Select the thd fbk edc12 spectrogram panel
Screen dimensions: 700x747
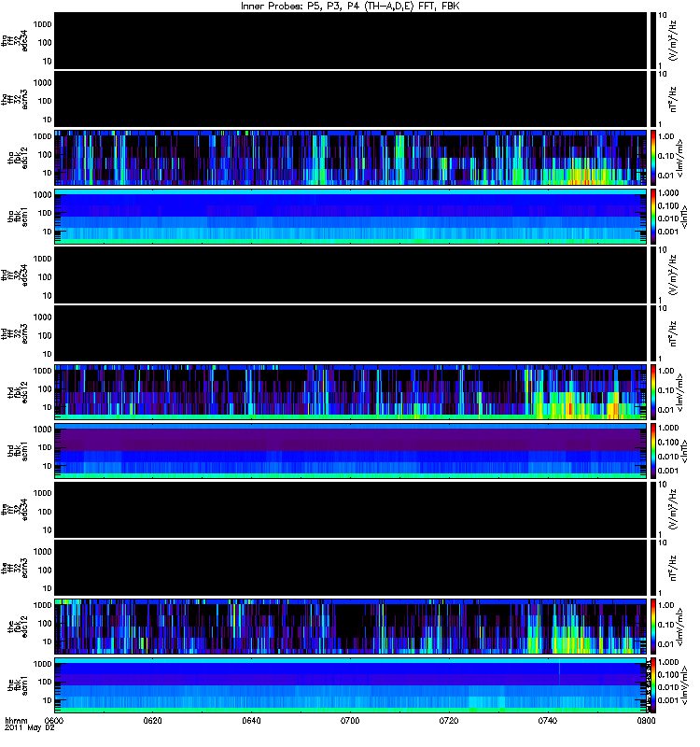point(351,391)
